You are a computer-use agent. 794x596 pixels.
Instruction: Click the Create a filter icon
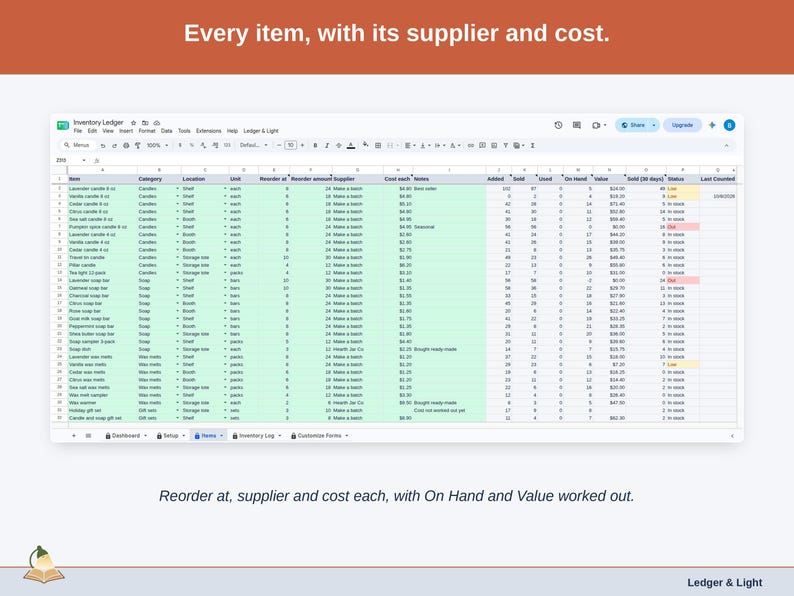point(505,145)
